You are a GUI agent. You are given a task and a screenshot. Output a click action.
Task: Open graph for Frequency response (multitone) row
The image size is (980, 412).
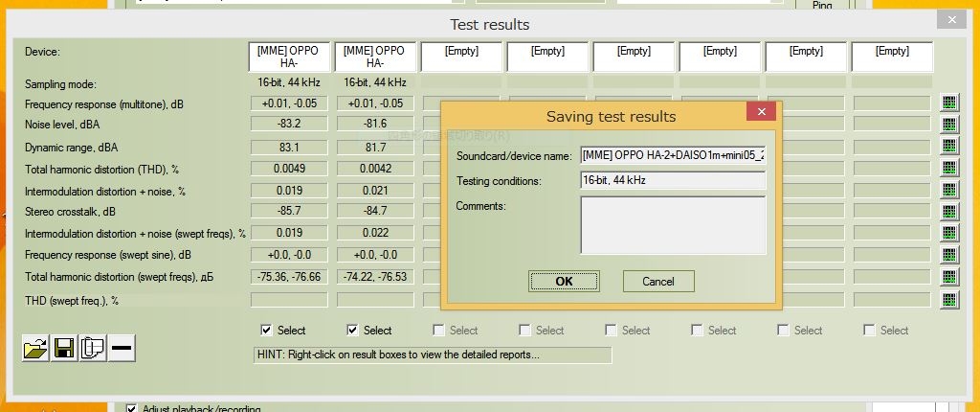pyautogui.click(x=949, y=103)
